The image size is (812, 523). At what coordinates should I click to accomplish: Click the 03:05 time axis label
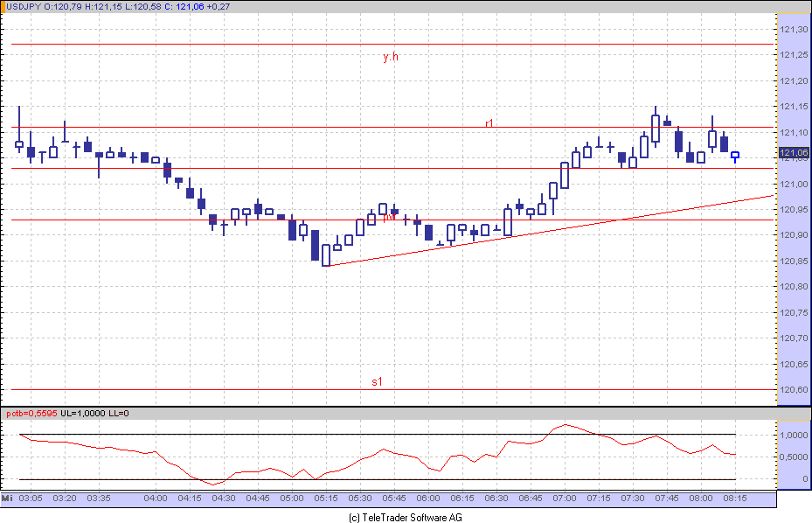(x=31, y=499)
